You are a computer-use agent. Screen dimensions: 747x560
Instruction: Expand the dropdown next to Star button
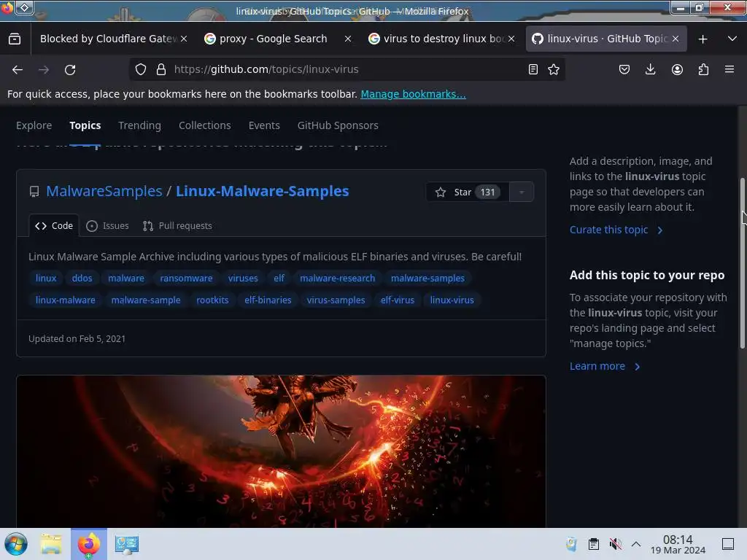pos(522,192)
